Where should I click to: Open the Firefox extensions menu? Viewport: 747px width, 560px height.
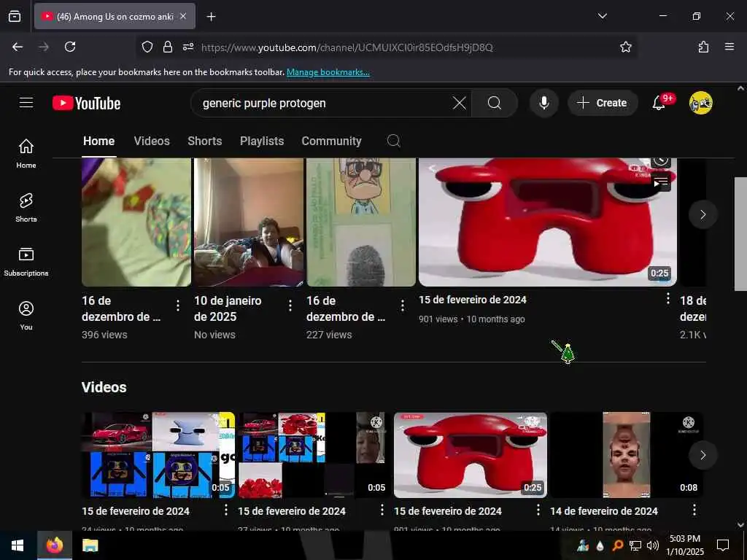(703, 47)
